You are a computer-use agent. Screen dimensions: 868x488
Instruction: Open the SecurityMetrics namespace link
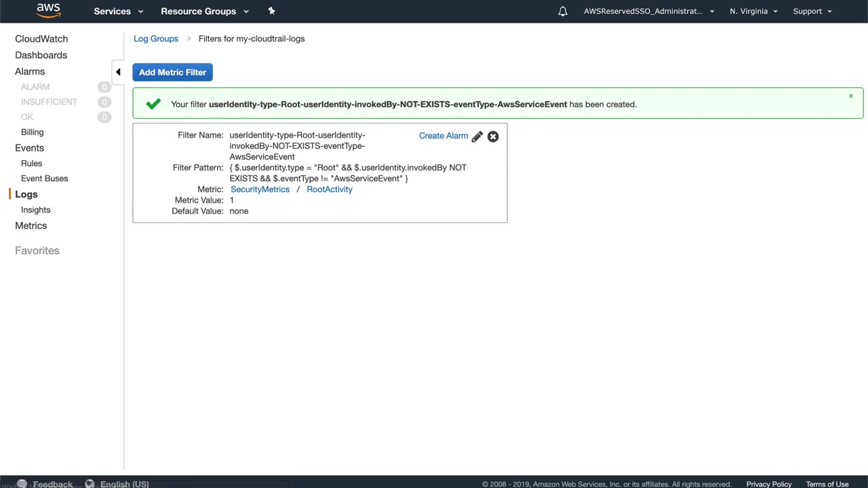(x=260, y=189)
